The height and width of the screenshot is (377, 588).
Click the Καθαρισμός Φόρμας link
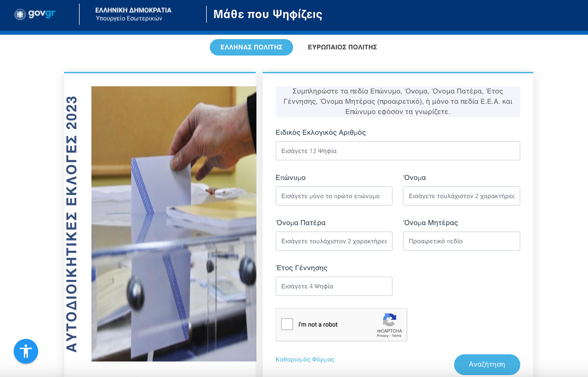[x=305, y=359]
